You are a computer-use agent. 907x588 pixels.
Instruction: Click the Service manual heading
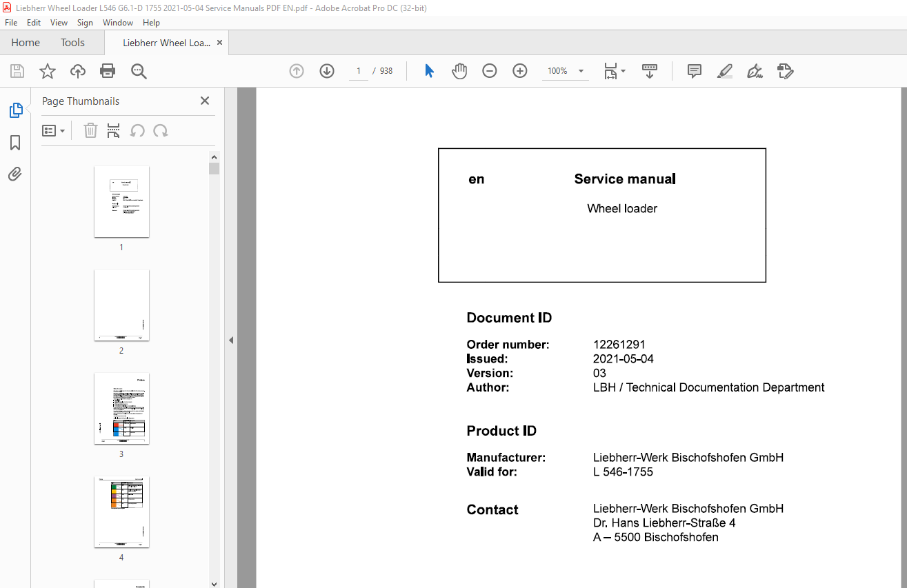point(625,179)
